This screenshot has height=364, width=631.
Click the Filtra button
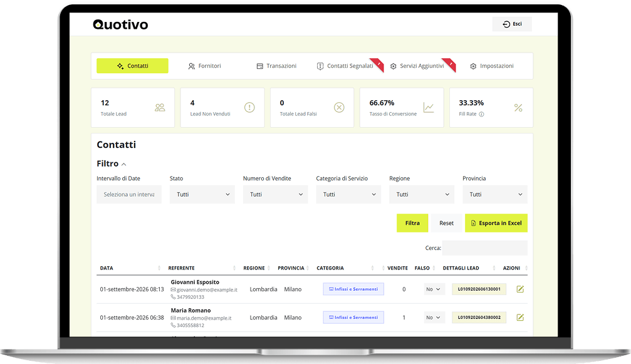412,223
